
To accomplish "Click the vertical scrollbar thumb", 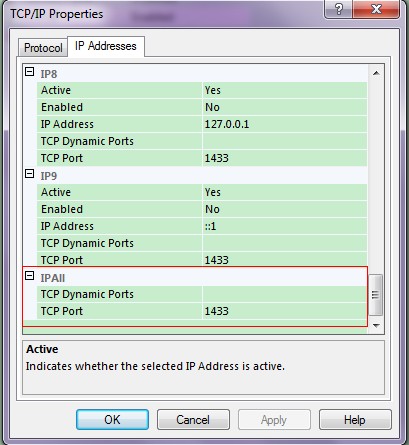I will pos(376,295).
